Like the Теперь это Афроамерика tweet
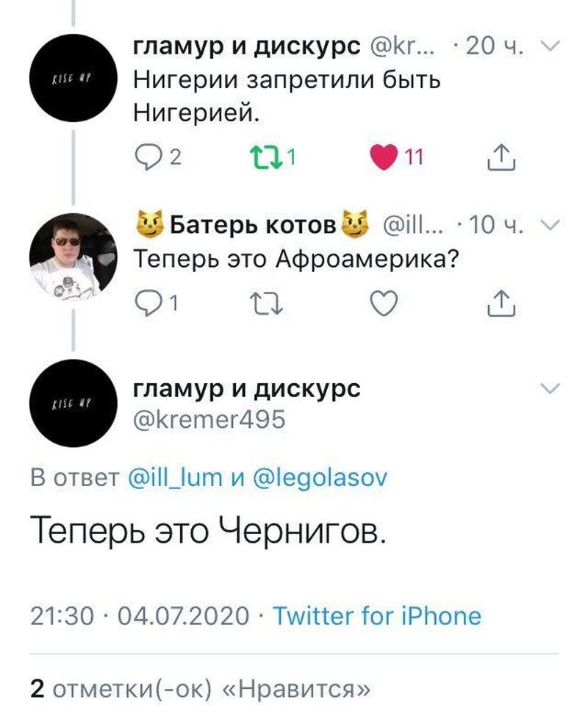The height and width of the screenshot is (714, 588). pos(383,303)
